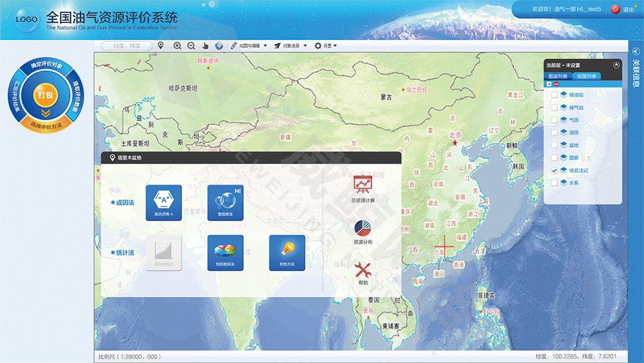Viewport: 644px width, 363px height.
Task: Click the small add-layer icon in layer panel
Action: 549,84
